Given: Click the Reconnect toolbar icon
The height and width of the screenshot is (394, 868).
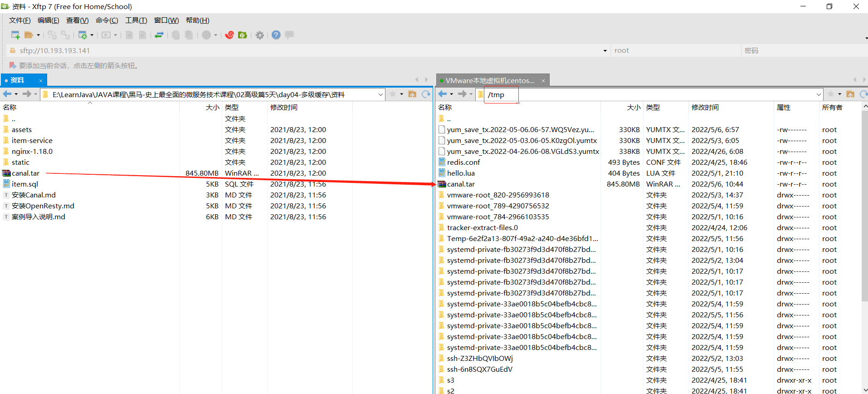Looking at the screenshot, I should [52, 35].
